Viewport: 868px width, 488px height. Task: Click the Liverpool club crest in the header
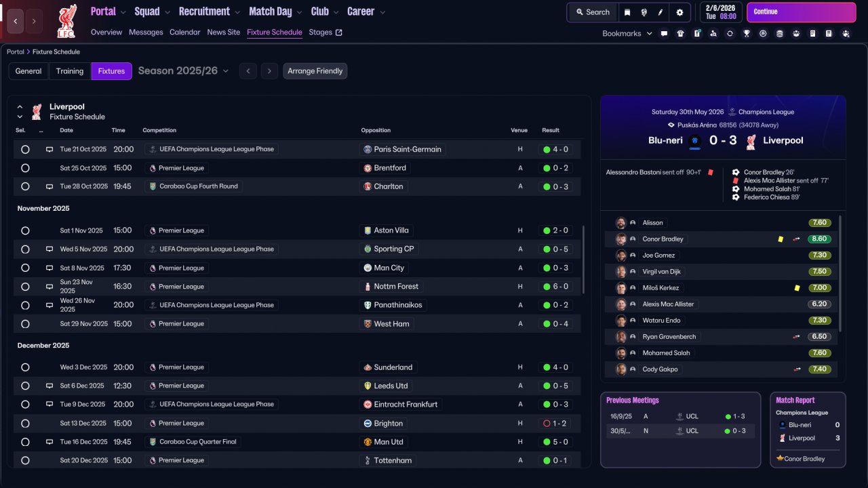[x=66, y=20]
